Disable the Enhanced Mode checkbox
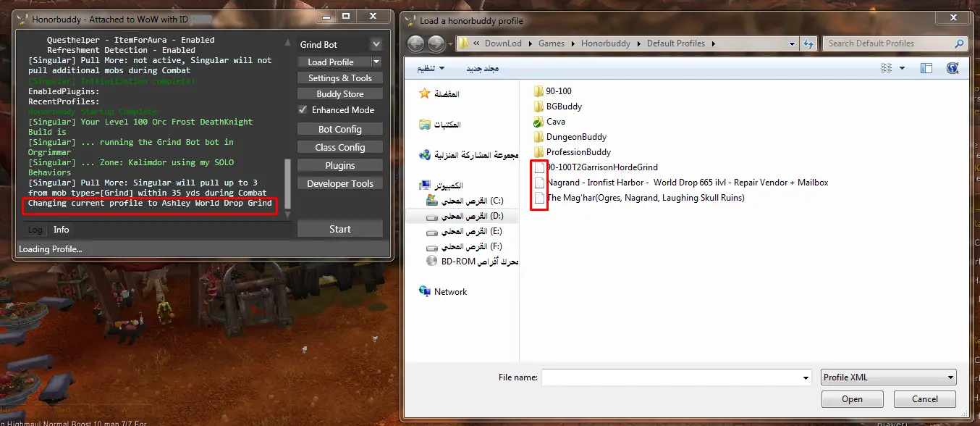 (303, 110)
